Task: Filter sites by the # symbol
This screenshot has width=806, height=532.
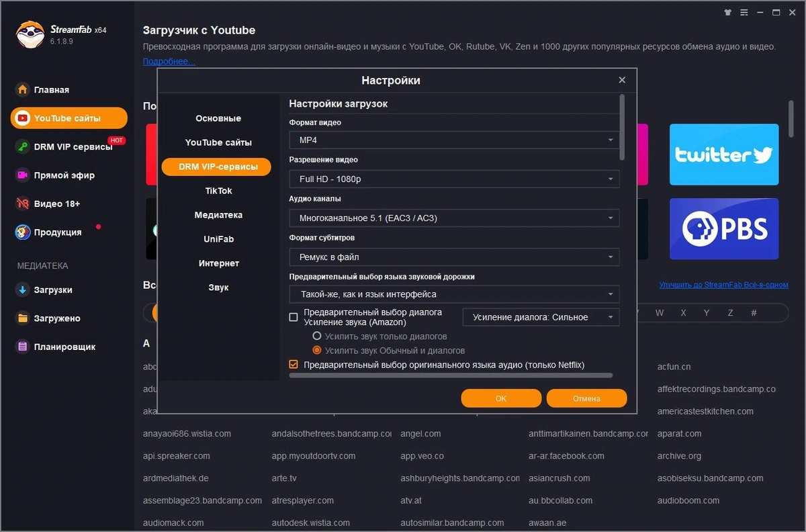Action: pos(754,313)
